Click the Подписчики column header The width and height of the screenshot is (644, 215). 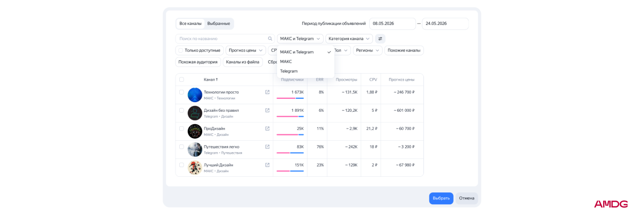pyautogui.click(x=292, y=80)
